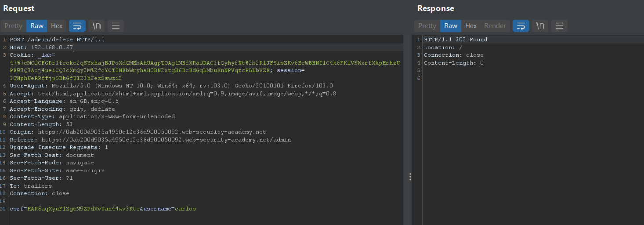This screenshot has height=225, width=644.
Task: Toggle show non-printable chars in Request panel
Action: coord(97,26)
